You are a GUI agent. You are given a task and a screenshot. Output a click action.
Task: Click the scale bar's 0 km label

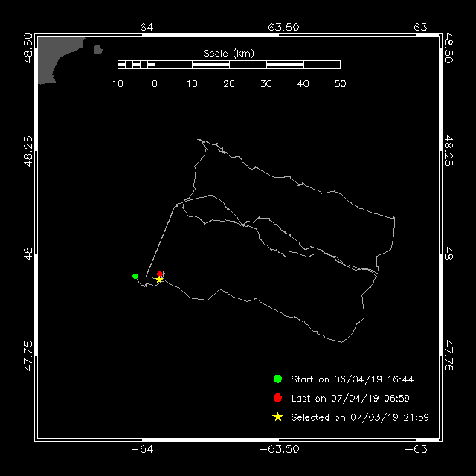coord(155,84)
